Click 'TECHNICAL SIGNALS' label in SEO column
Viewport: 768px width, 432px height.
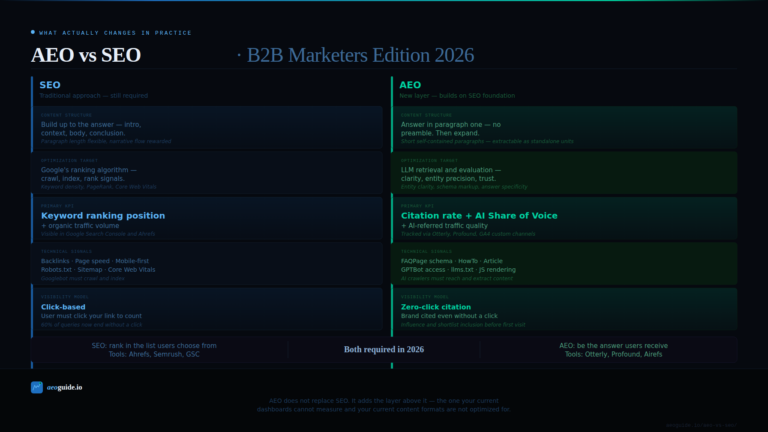click(x=66, y=252)
